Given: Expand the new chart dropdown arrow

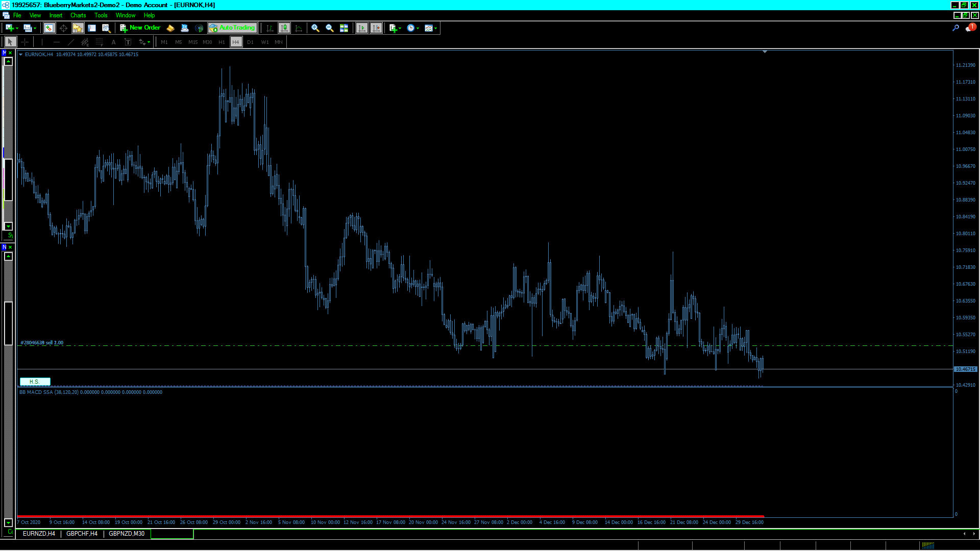Looking at the screenshot, I should (17, 28).
